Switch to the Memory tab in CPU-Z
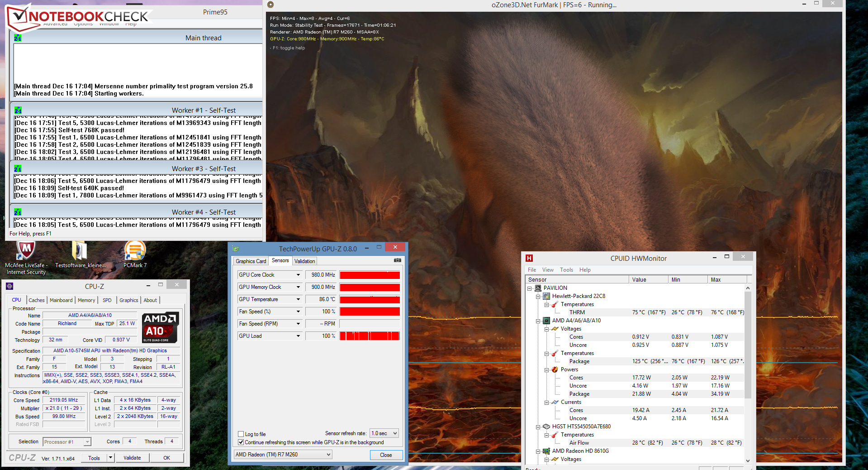This screenshot has height=470, width=868. tap(86, 300)
